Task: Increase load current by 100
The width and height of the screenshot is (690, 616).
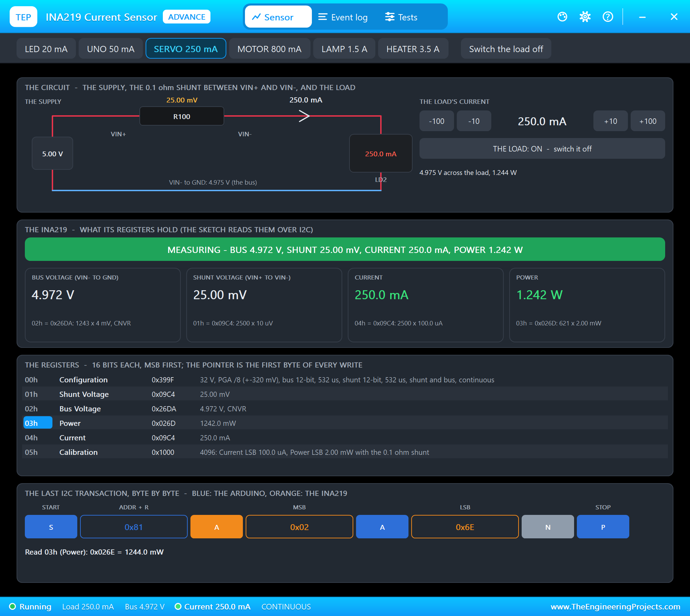Action: [648, 121]
